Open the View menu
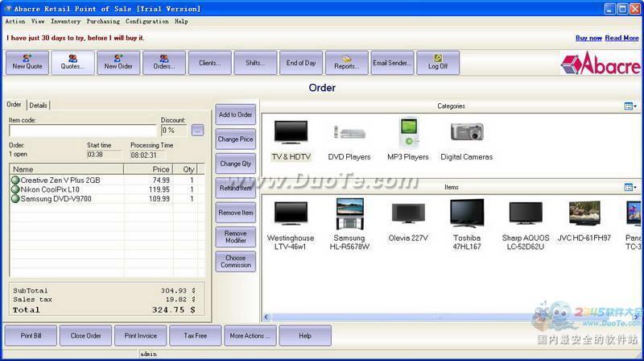 click(38, 21)
